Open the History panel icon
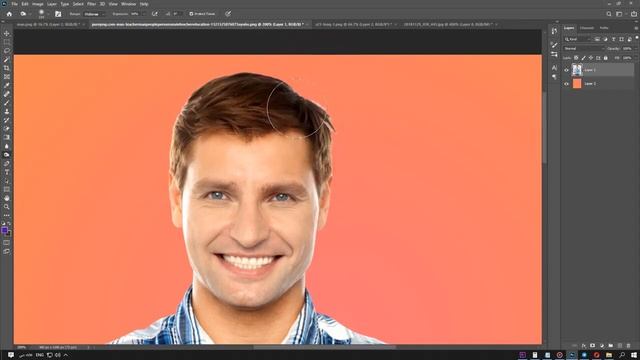 pyautogui.click(x=554, y=31)
